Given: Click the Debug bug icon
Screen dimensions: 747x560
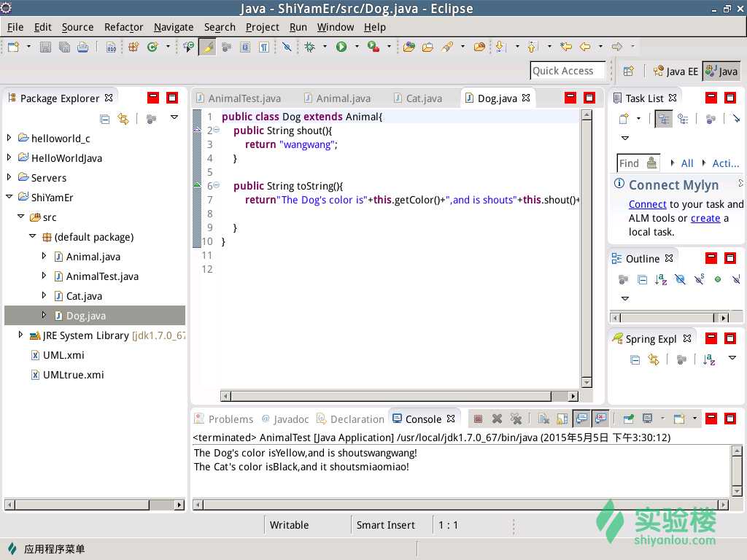Looking at the screenshot, I should (309, 47).
